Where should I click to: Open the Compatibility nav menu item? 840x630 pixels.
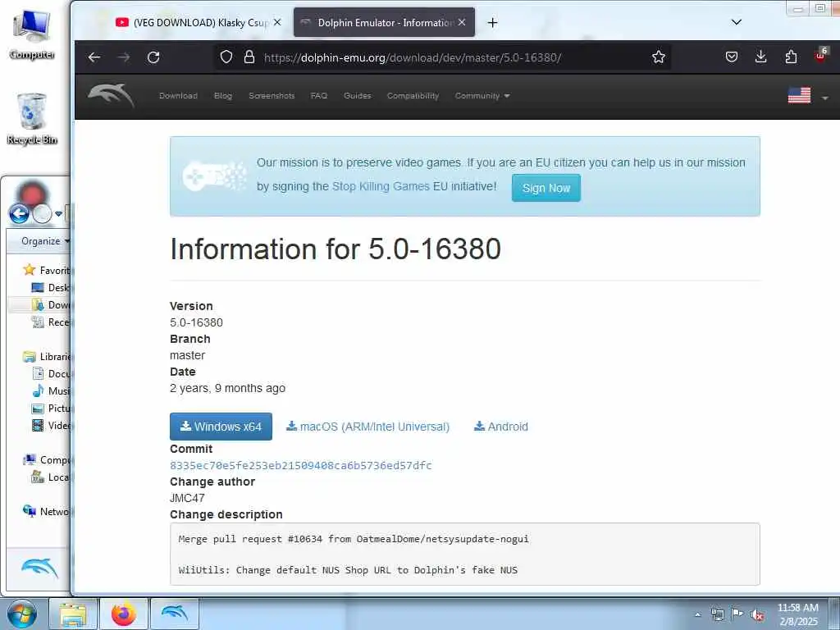coord(413,96)
